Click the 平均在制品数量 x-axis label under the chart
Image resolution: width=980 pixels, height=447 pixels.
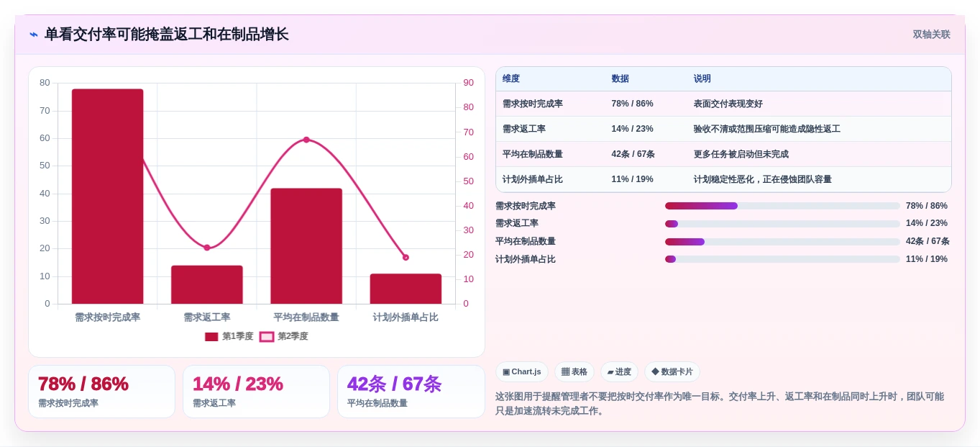[x=306, y=317]
